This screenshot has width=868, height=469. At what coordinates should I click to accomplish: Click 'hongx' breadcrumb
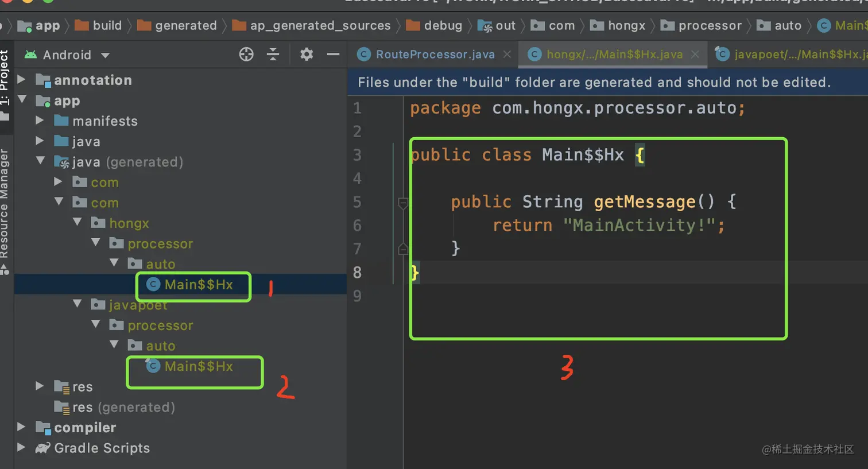627,25
